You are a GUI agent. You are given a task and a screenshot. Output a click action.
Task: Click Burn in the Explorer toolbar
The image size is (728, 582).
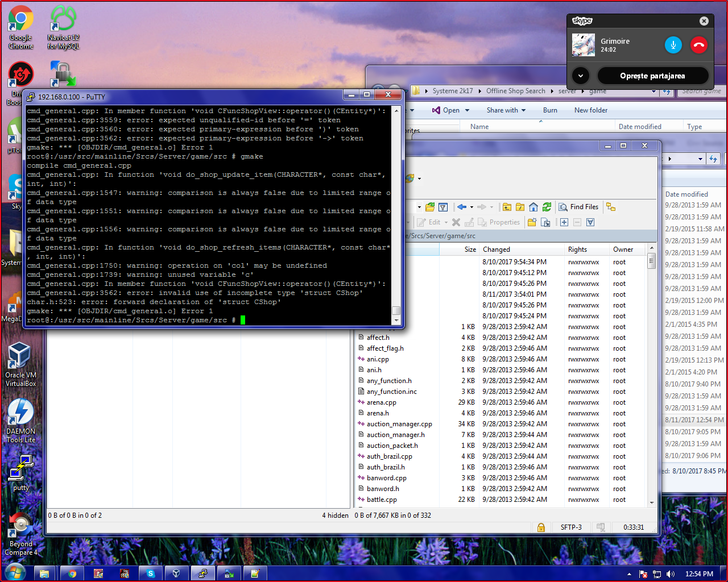point(550,110)
